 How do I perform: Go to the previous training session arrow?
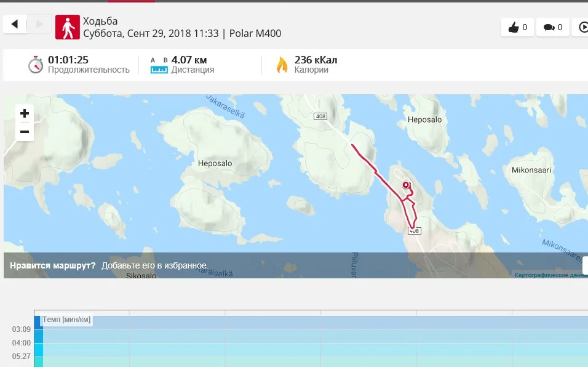click(15, 25)
